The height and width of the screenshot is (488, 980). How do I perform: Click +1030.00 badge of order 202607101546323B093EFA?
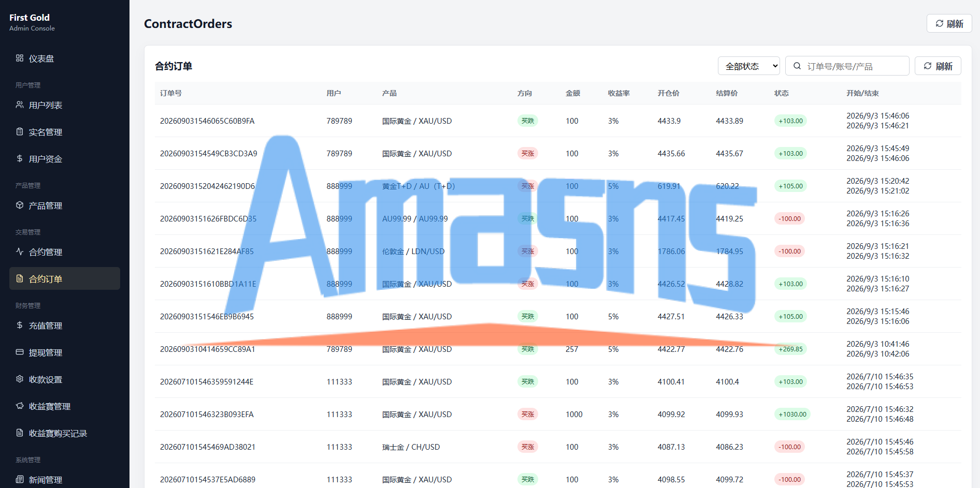[x=792, y=414]
